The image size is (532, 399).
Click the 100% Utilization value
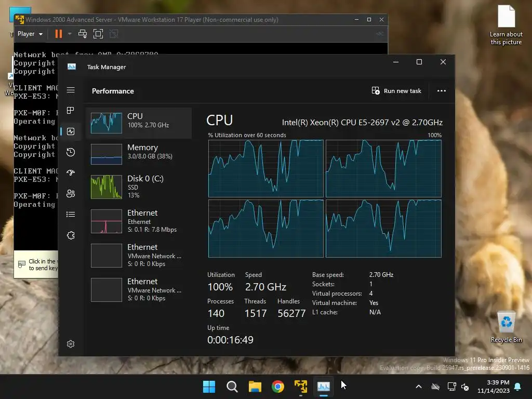220,287
